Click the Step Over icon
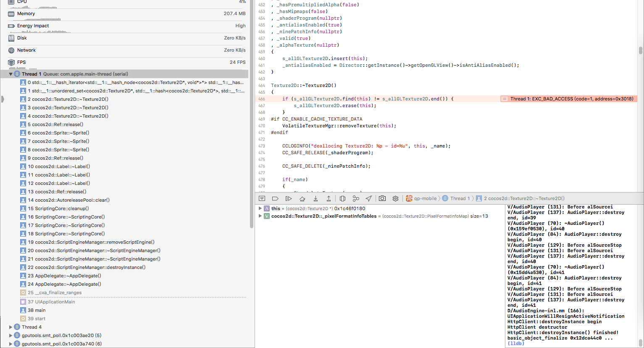644x348 pixels. [302, 198]
